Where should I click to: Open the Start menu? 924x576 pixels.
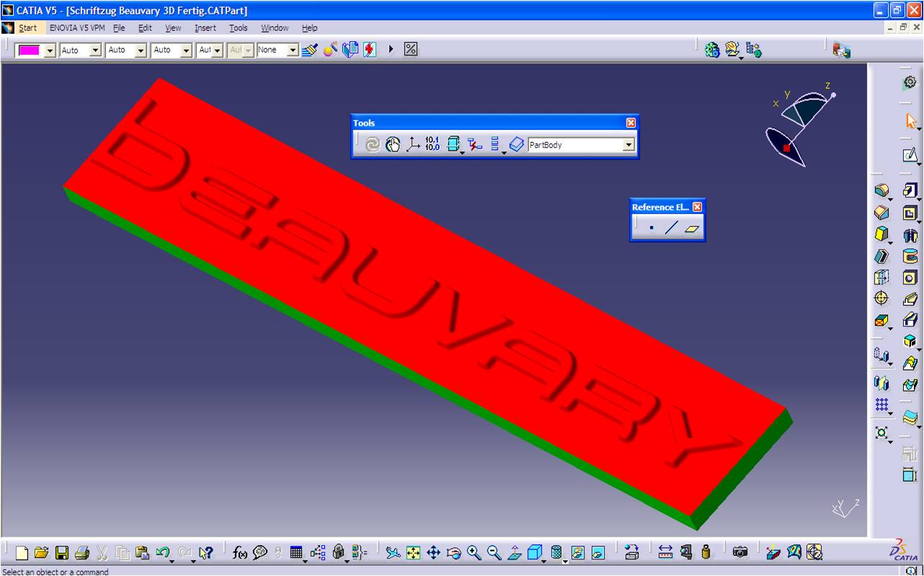[x=27, y=28]
